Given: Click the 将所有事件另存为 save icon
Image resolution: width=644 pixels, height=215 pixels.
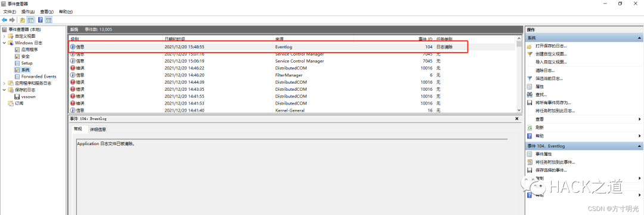Looking at the screenshot, I should 530,102.
